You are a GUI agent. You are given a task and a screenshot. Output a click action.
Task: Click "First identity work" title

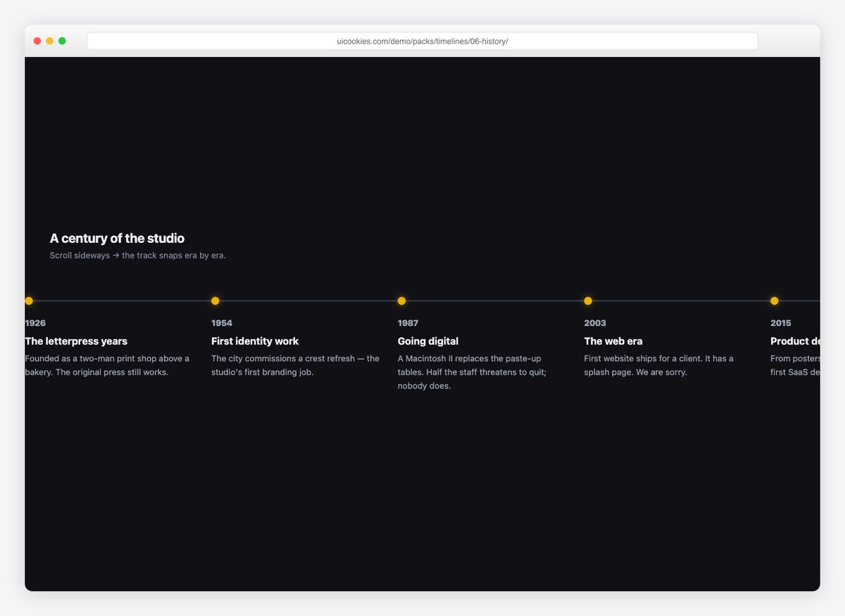click(255, 341)
